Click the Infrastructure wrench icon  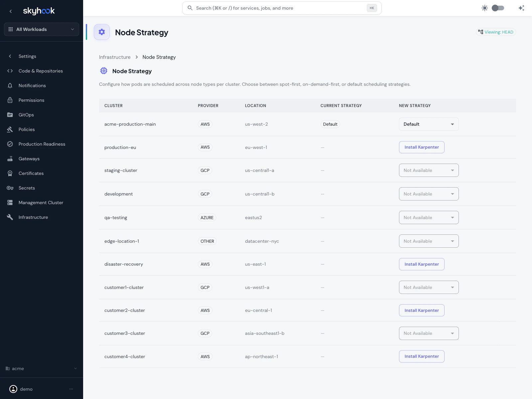click(x=10, y=217)
